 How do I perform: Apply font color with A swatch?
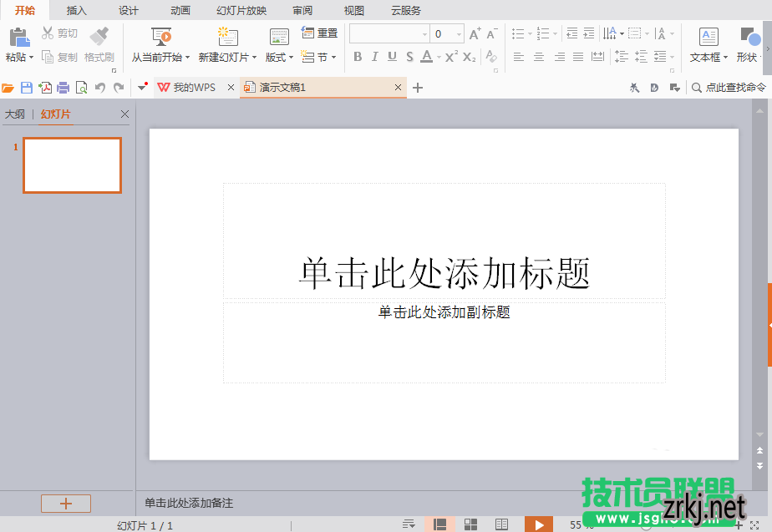427,57
